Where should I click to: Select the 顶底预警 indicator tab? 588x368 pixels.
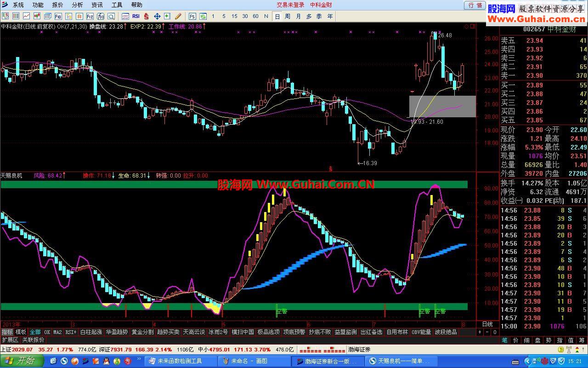[294, 332]
